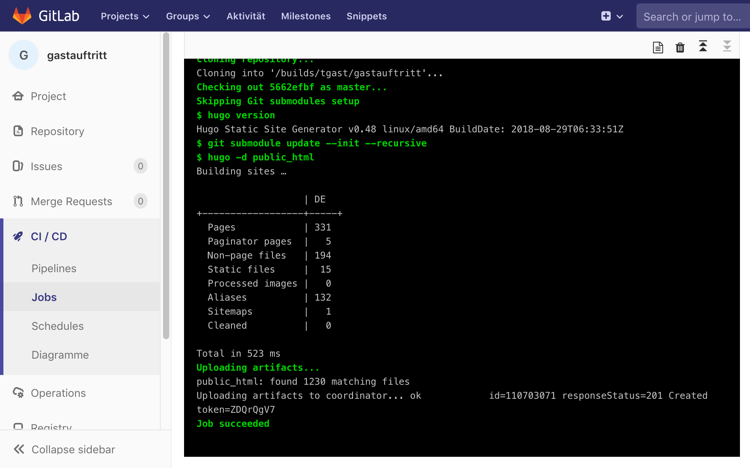Expand the Groups dropdown menu
Screen dimensions: 750x468
[187, 16]
